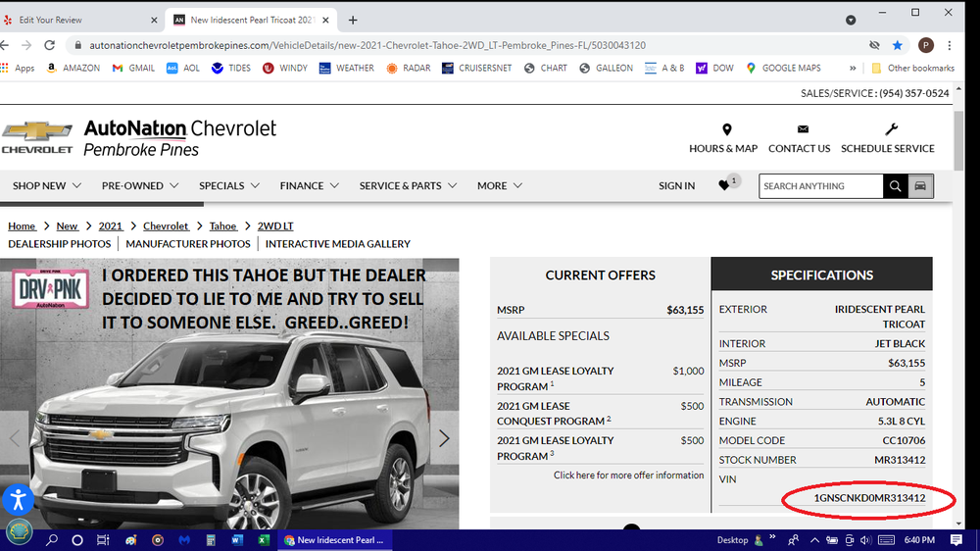Image resolution: width=980 pixels, height=551 pixels.
Task: Click the car icon next to search
Action: (920, 186)
